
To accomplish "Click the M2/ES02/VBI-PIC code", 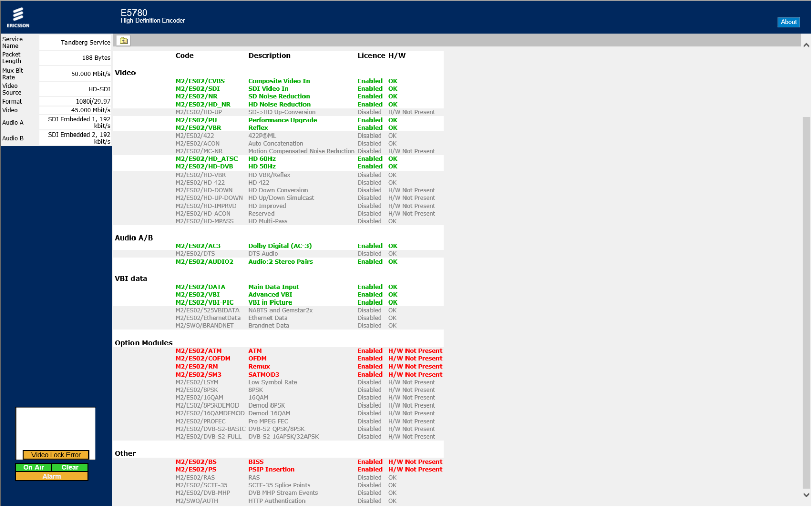I will pyautogui.click(x=205, y=302).
